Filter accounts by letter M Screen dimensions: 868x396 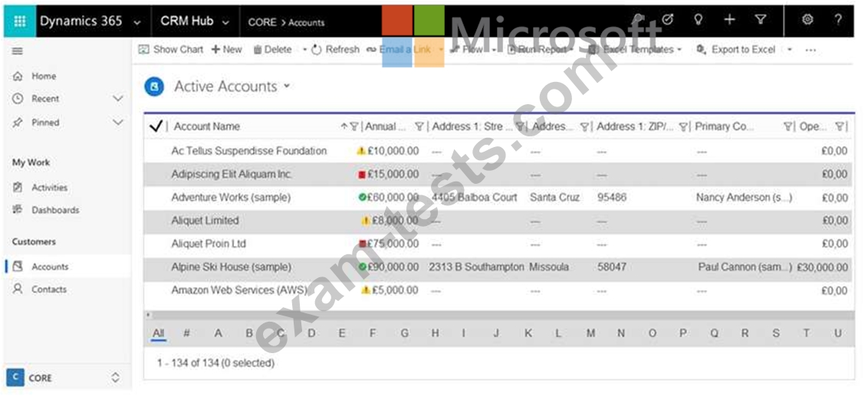pyautogui.click(x=590, y=333)
